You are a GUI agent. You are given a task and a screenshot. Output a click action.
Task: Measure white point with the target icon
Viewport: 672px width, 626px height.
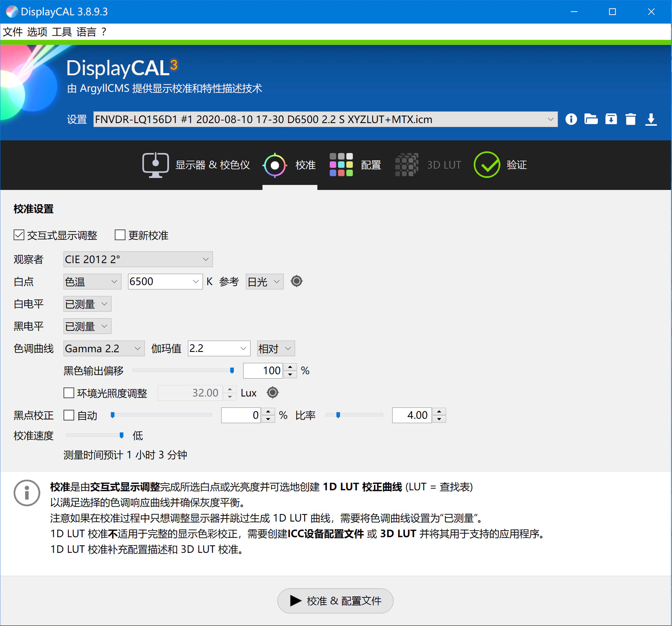click(296, 281)
